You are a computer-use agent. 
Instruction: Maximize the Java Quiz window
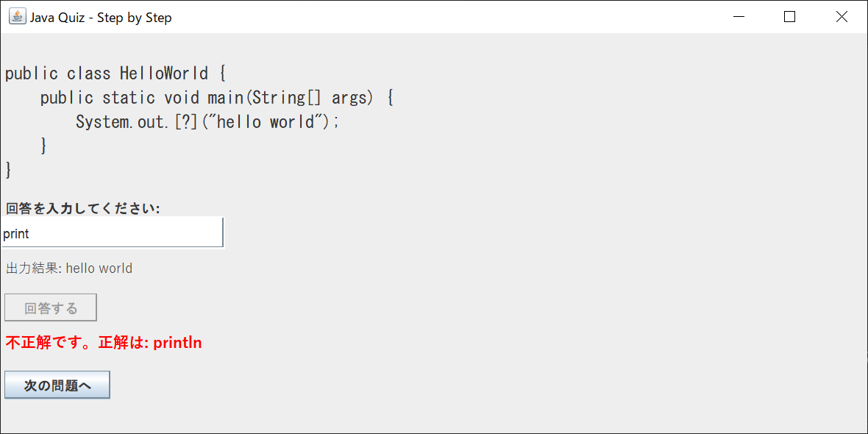click(790, 17)
